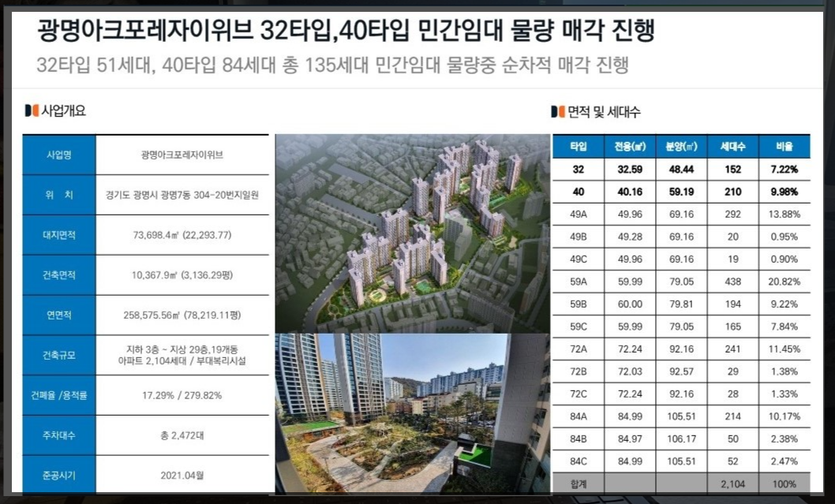Screen dimensions: 835x504
Task: Click the 1.33% ratio in row 72C
Action: click(784, 394)
